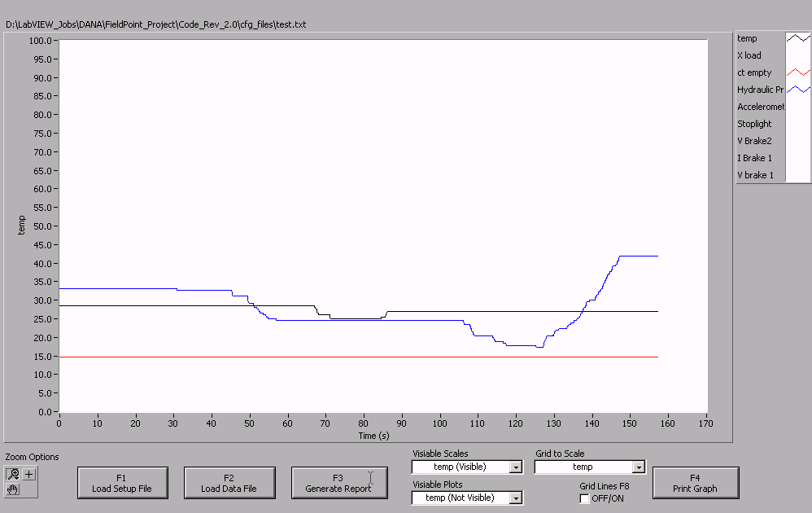The width and height of the screenshot is (812, 513).
Task: Click F1 Load Setup File button
Action: point(122,483)
